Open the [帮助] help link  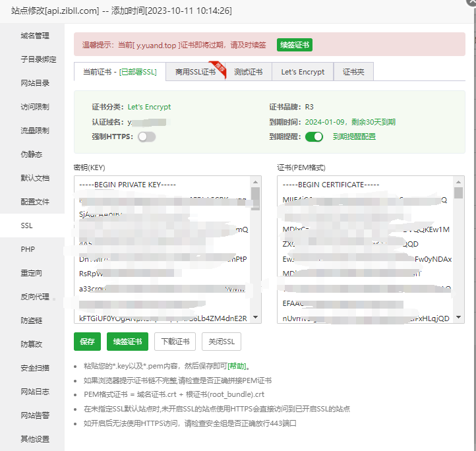(237, 366)
